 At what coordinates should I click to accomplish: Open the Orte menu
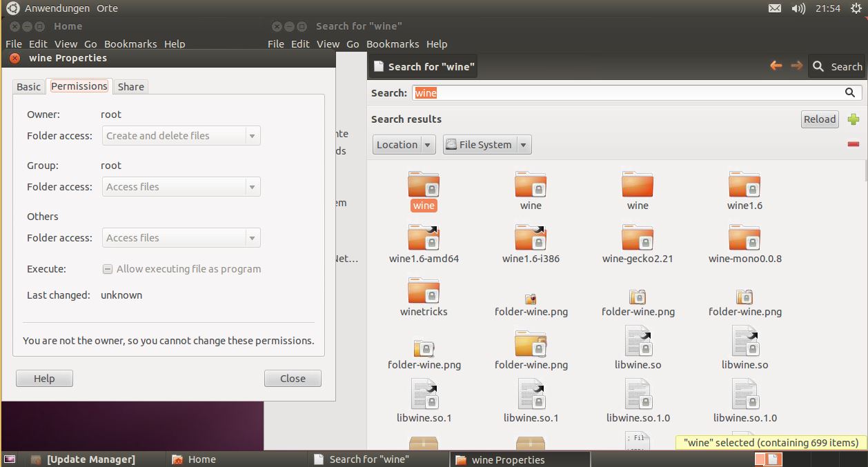click(x=107, y=8)
